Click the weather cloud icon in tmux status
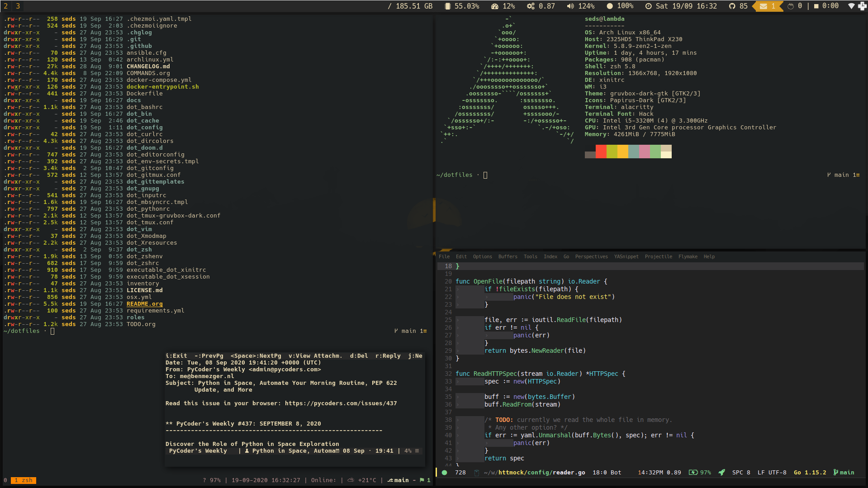This screenshot has width=868, height=488. pyautogui.click(x=350, y=480)
